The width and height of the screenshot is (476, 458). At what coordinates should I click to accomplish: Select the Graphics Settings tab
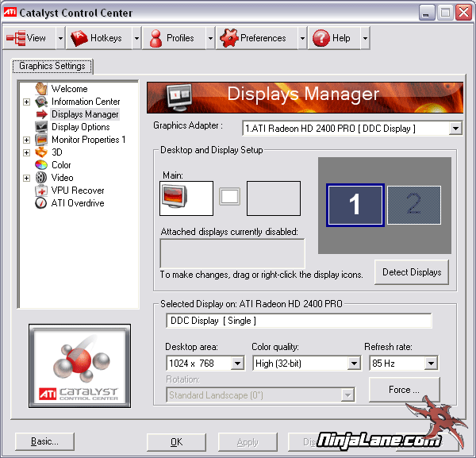[x=52, y=66]
